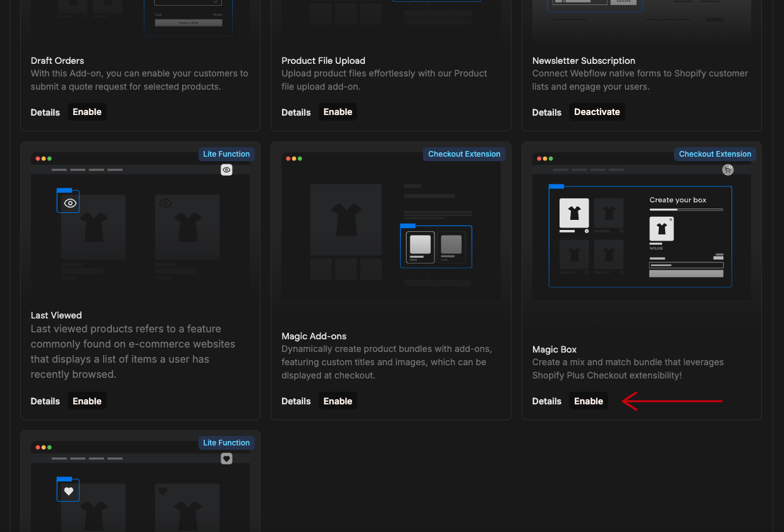Open Details for Magic Box

[546, 401]
